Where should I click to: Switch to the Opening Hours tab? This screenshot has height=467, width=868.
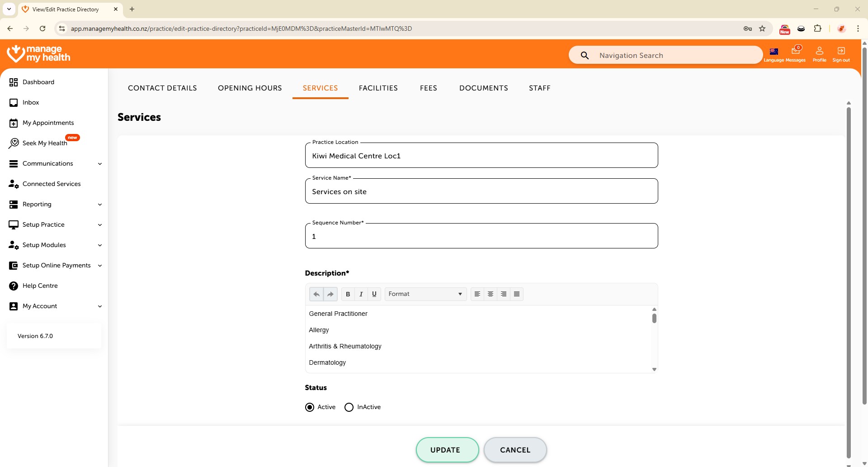250,88
